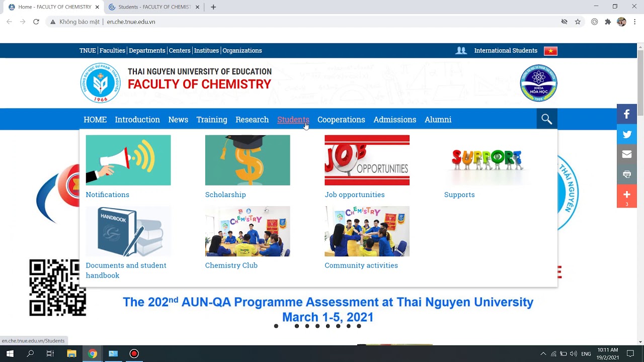Viewport: 644px width, 362px height.
Task: Open the Admissions menu
Action: click(x=394, y=120)
